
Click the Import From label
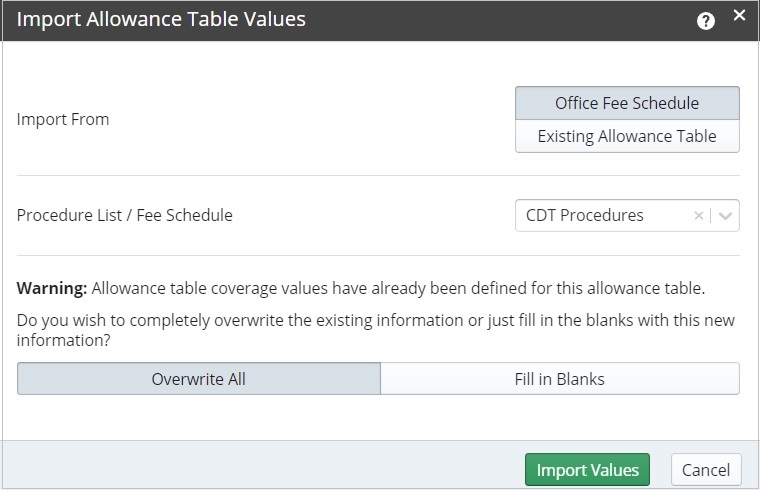tap(63, 119)
